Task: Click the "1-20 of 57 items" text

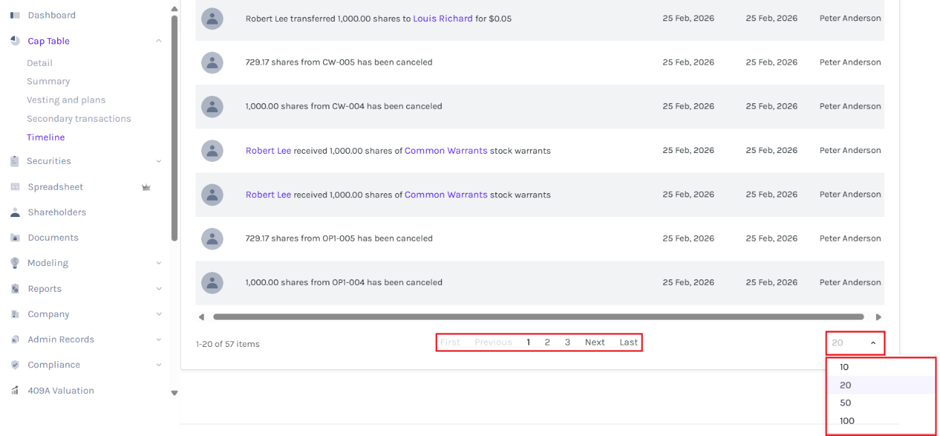Action: [x=228, y=344]
